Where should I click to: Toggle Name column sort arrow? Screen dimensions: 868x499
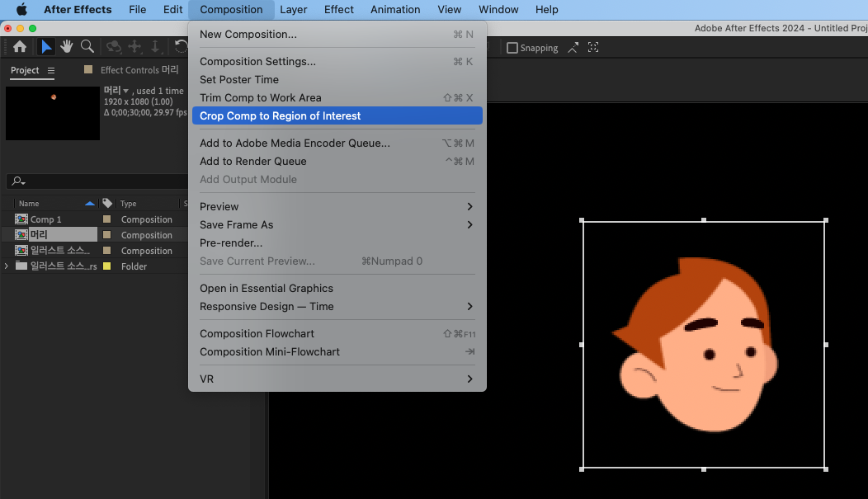(x=90, y=204)
